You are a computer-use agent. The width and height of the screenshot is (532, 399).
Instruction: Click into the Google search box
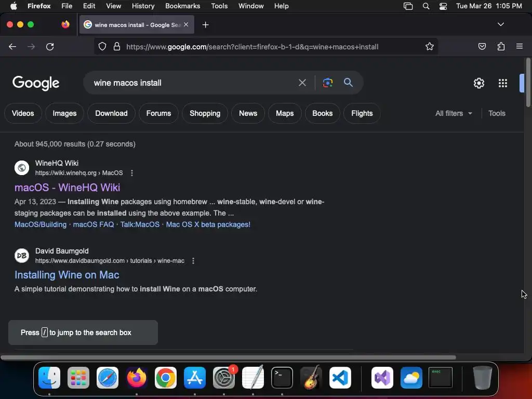point(192,83)
